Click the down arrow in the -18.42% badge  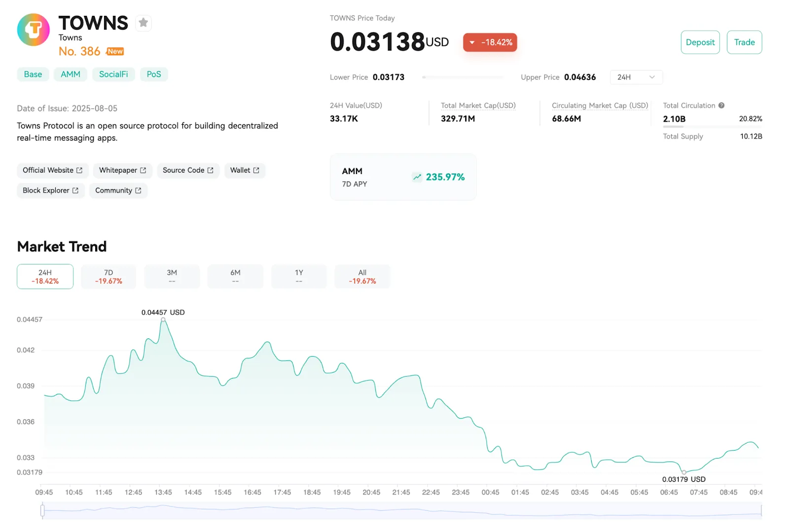click(x=472, y=42)
